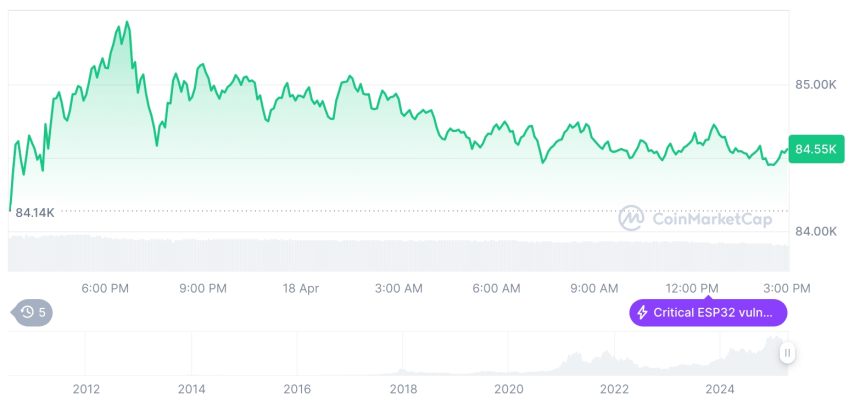Click the 3:00 AM time axis label
This screenshot has height=401, width=860.
pyautogui.click(x=398, y=288)
